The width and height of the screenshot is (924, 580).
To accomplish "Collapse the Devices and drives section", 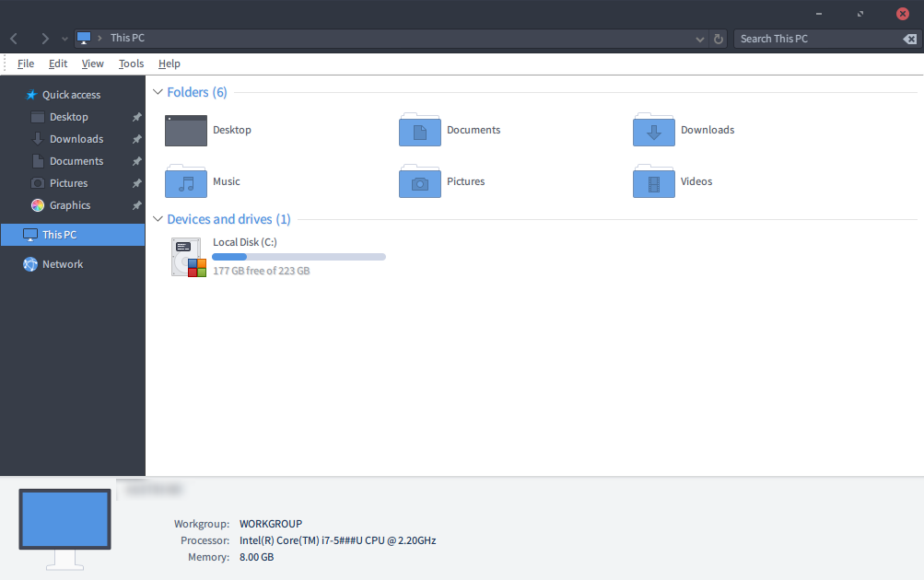I will [158, 219].
